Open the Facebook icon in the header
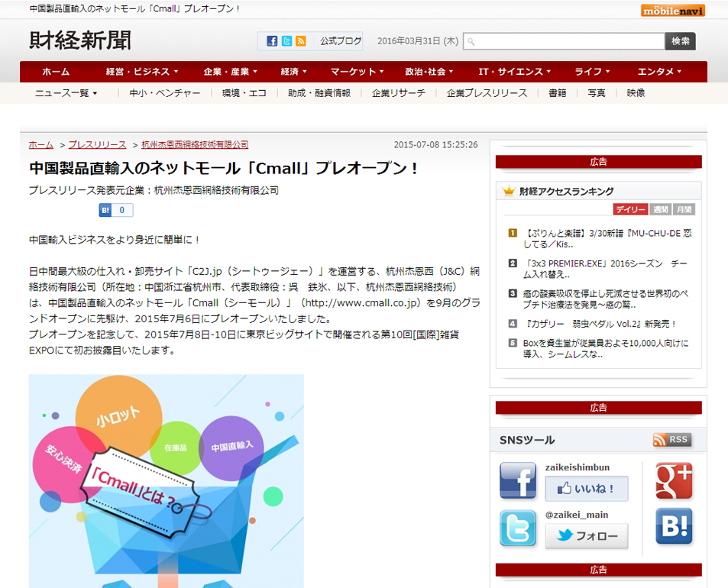The height and width of the screenshot is (588, 728). 272,41
